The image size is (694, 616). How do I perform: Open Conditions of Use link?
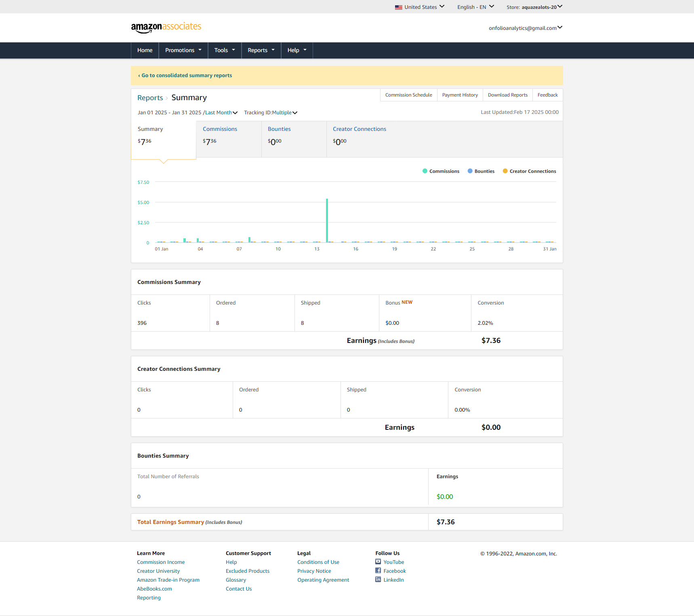[x=318, y=562]
